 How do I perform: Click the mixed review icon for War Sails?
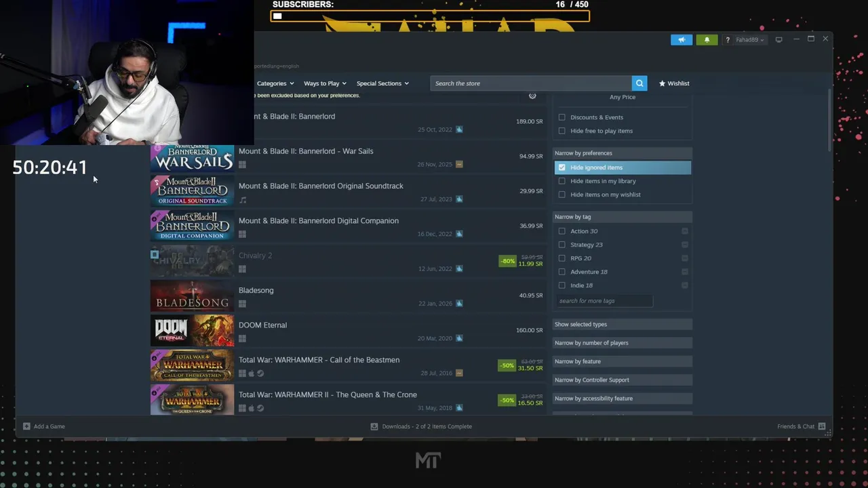pyautogui.click(x=459, y=164)
